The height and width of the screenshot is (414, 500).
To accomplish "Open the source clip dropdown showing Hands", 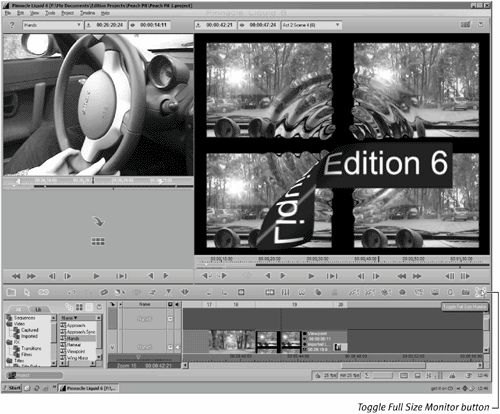I will tap(52, 25).
